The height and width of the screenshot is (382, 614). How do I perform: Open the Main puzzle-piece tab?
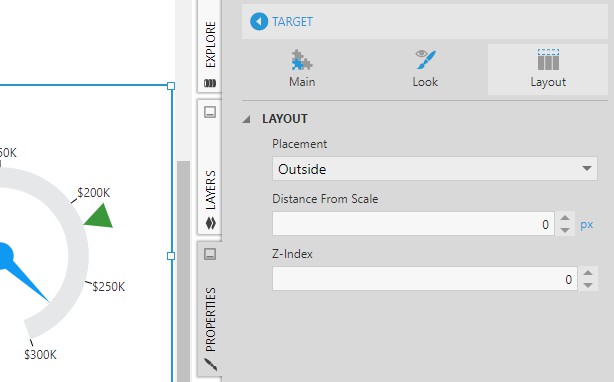tap(302, 69)
